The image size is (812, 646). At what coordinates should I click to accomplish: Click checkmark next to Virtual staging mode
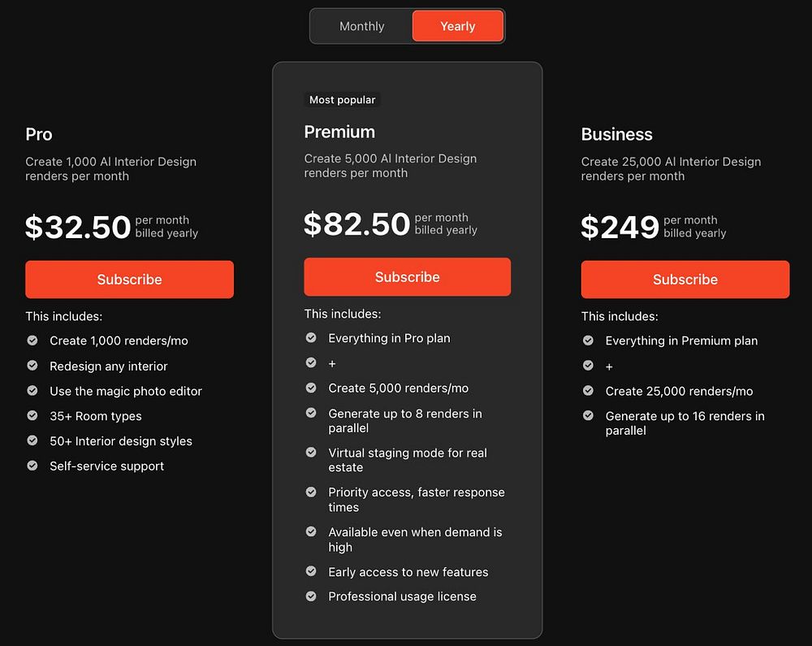[311, 453]
